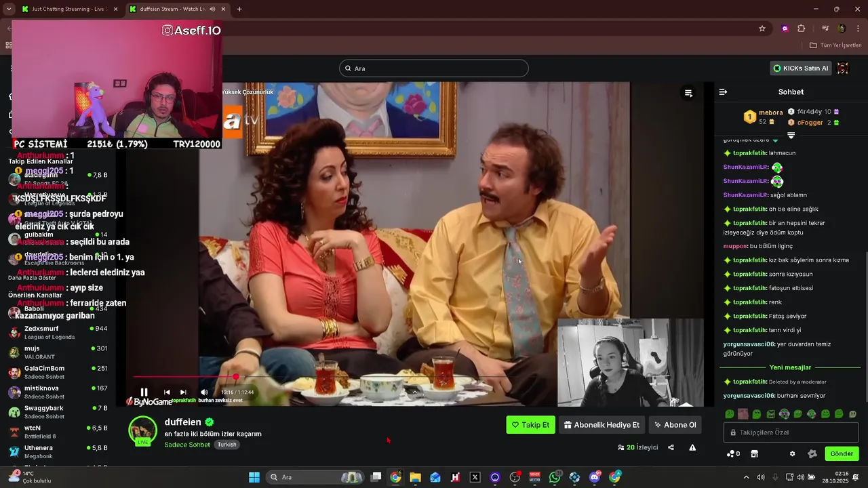
Task: Open File Explorer from the taskbar
Action: coord(415,477)
